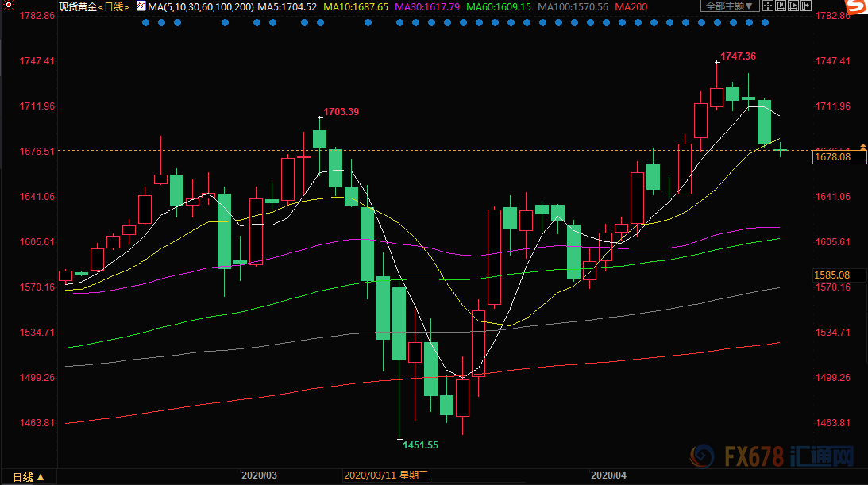The height and width of the screenshot is (485, 868).
Task: Click the MA(5,10,30,60,100,200) parameters text
Action: [202, 6]
